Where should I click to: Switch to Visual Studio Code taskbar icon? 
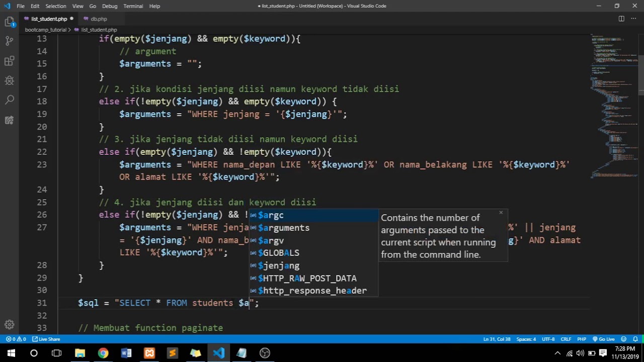(219, 353)
